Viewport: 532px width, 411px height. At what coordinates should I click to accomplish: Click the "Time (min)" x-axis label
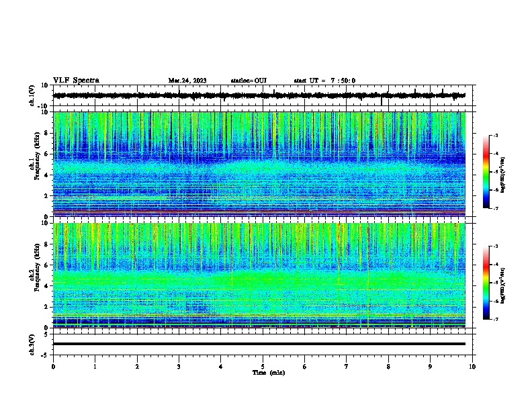[269, 373]
